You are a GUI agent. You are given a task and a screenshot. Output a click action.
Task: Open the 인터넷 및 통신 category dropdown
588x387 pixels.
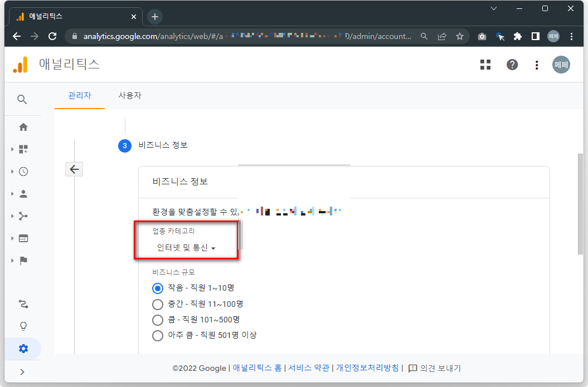tap(187, 247)
